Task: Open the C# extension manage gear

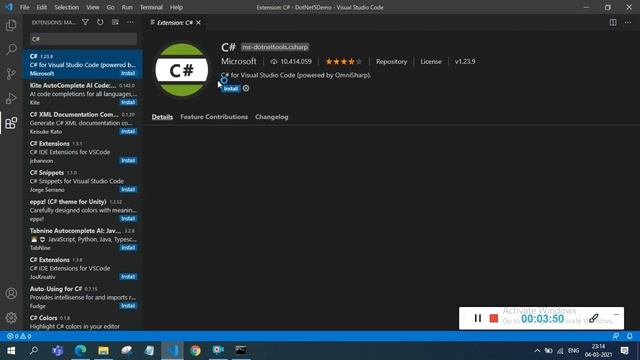Action: [x=246, y=88]
